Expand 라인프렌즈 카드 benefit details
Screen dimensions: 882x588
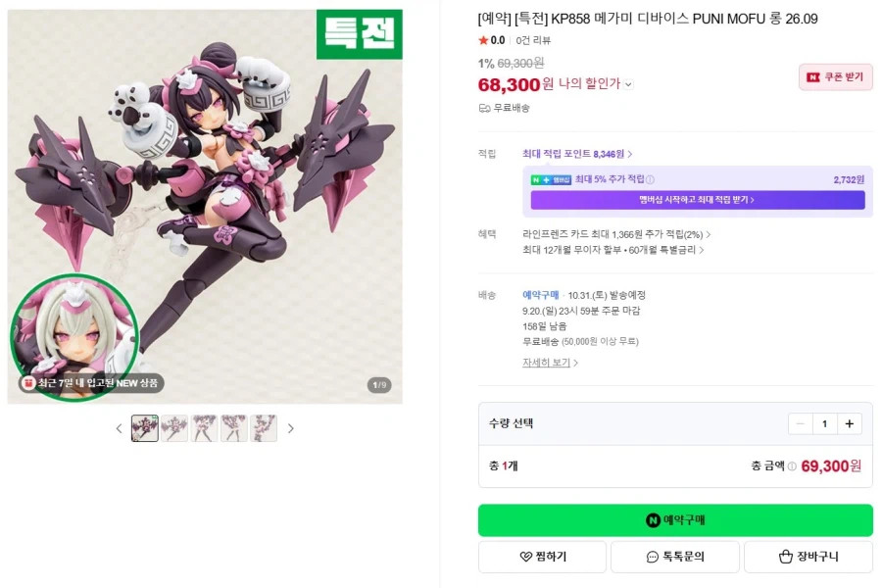pyautogui.click(x=616, y=234)
